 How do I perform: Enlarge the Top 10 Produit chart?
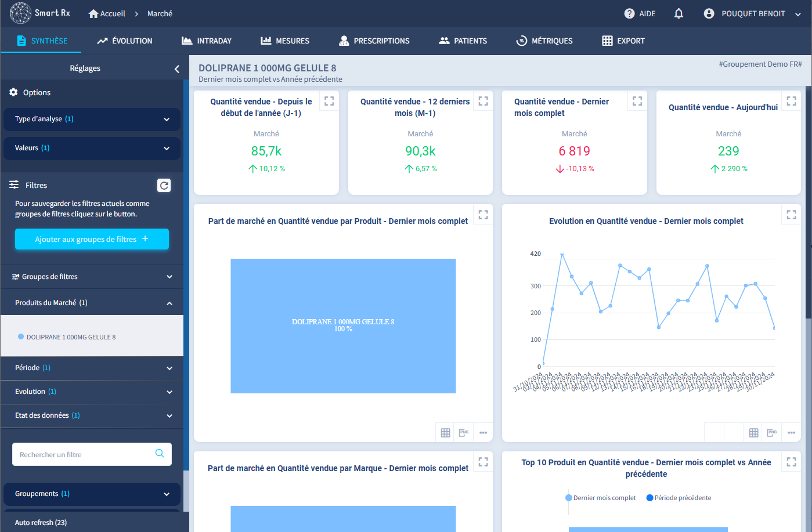click(x=791, y=462)
